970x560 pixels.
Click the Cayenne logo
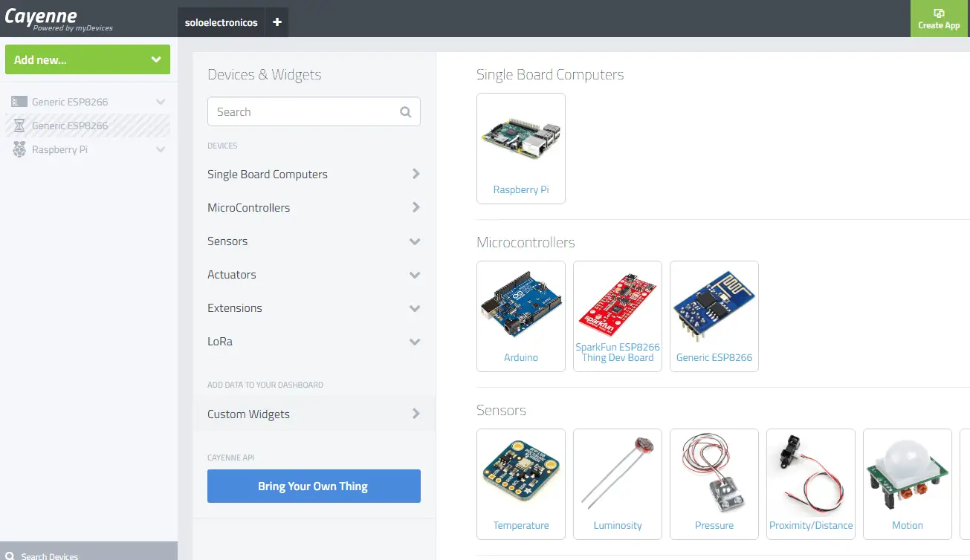(x=59, y=19)
